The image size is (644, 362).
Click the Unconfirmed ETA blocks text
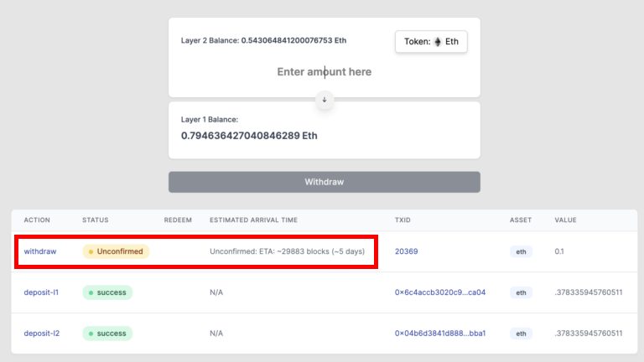coord(287,251)
